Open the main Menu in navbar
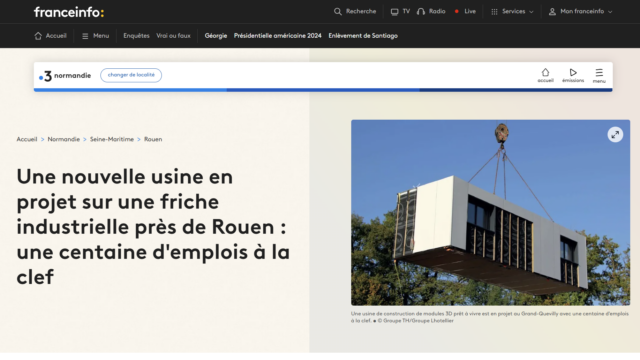The image size is (640, 360). [x=96, y=36]
